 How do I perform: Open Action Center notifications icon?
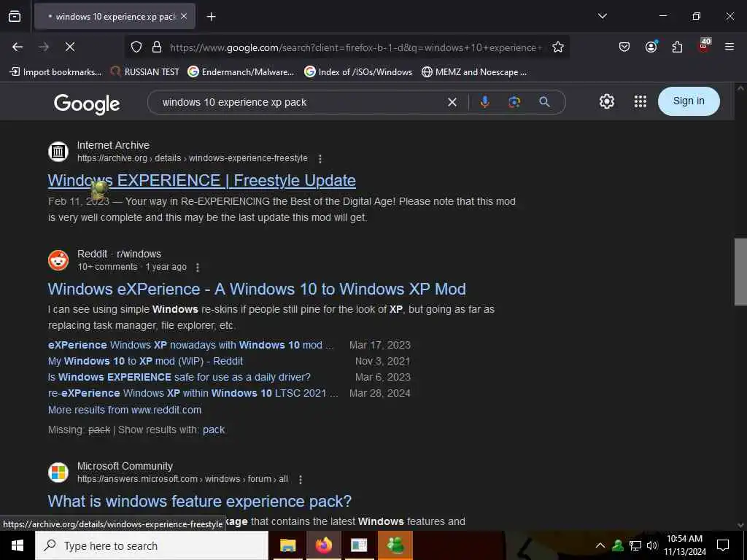point(723,545)
